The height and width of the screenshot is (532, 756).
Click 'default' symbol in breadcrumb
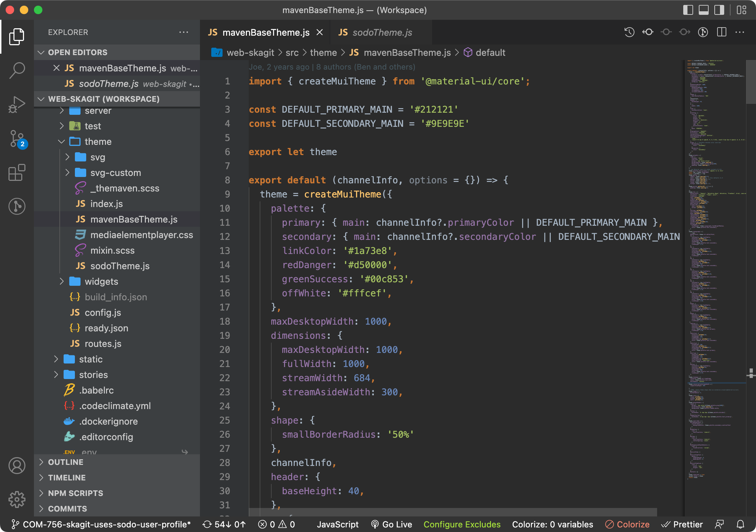[x=484, y=53]
